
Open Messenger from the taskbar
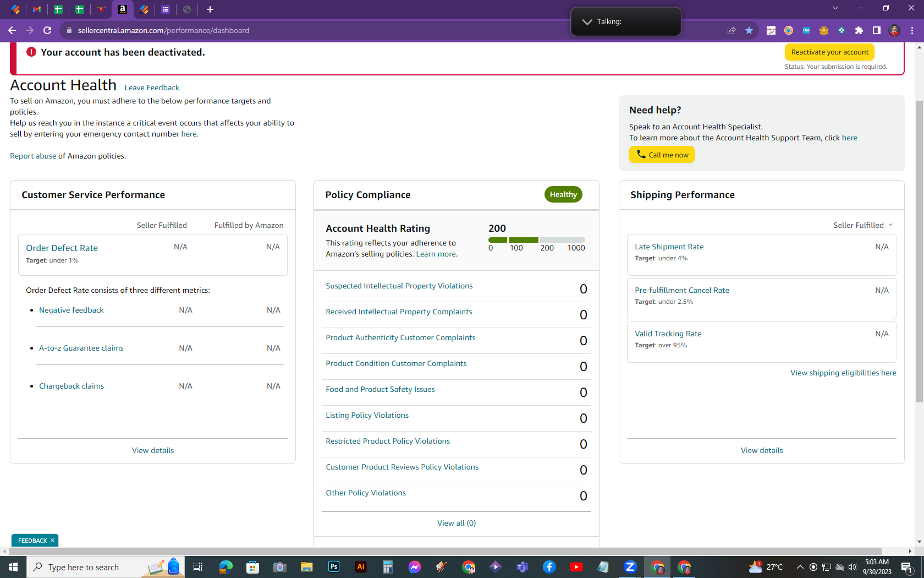[415, 567]
